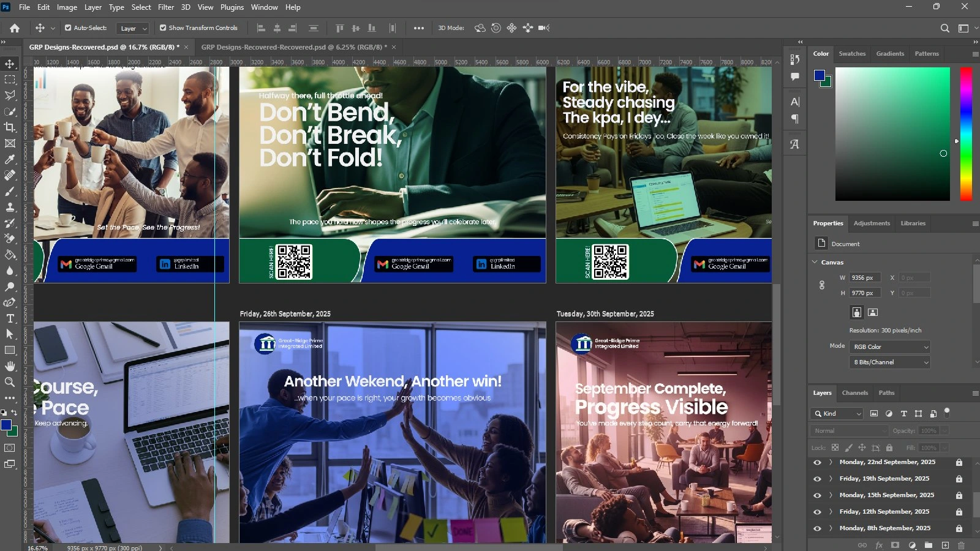Click the add layer mask button
Viewport: 980px width, 551px height.
pos(895,545)
